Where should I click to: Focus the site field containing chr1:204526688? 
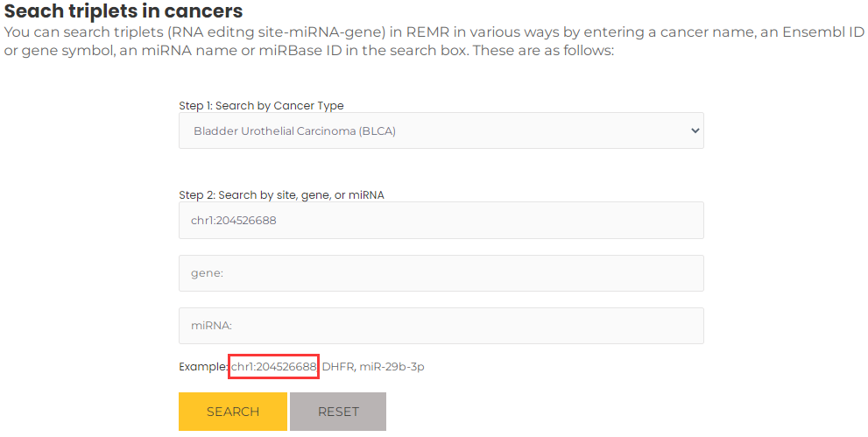click(441, 220)
